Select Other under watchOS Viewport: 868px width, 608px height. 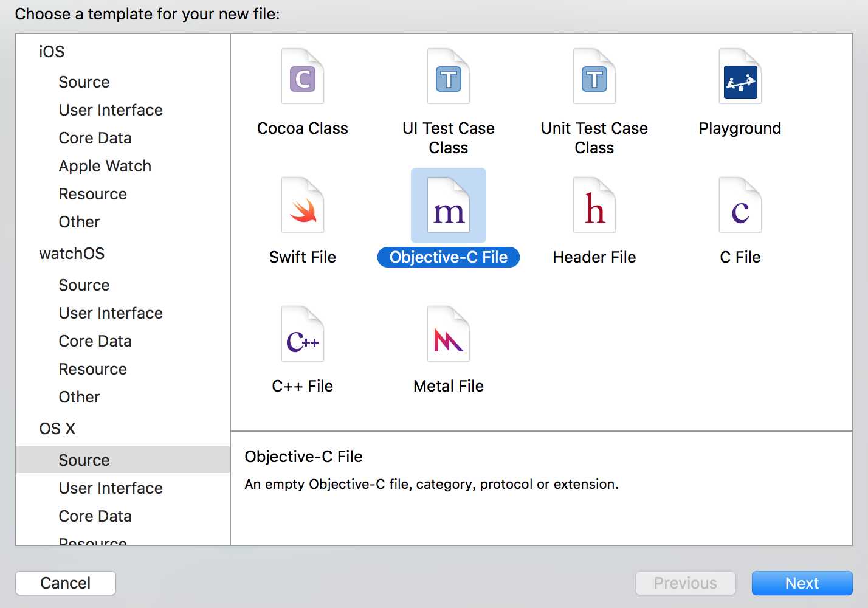pyautogui.click(x=79, y=397)
